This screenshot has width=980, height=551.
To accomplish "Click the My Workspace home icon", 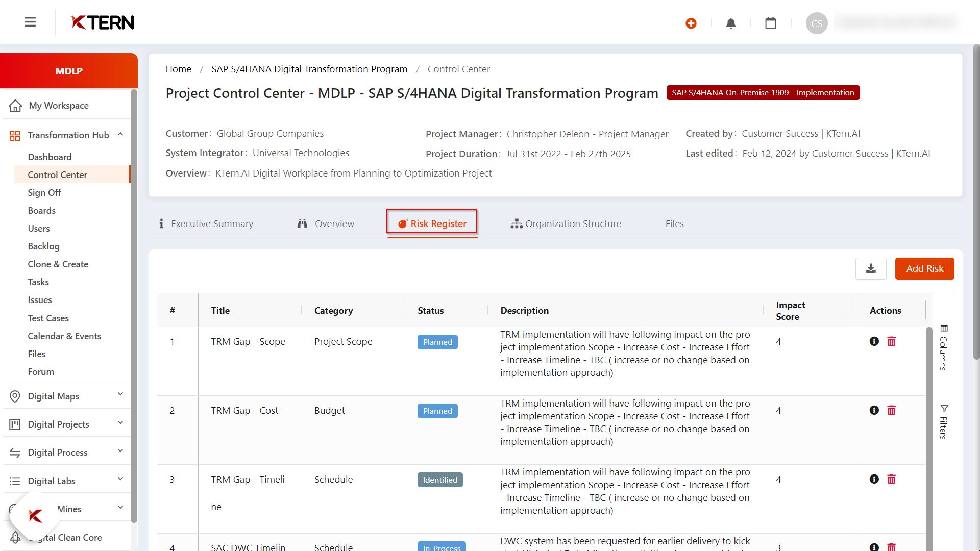I will 15,106.
